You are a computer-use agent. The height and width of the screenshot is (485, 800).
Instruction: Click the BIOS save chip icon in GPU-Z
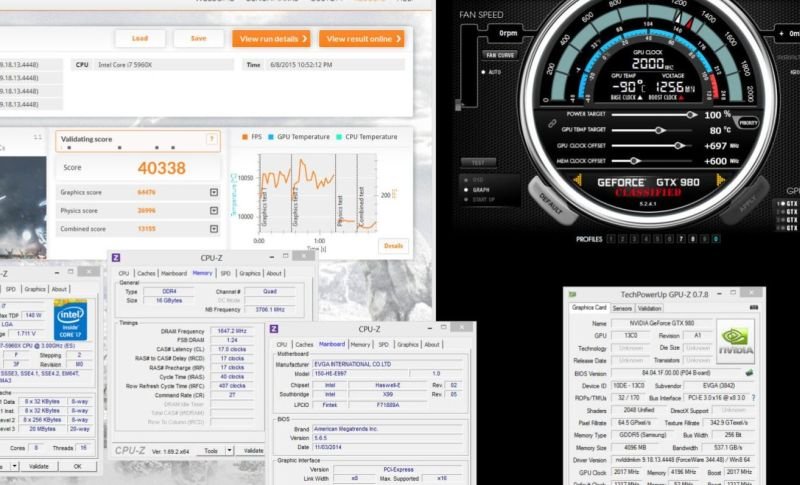[749, 373]
